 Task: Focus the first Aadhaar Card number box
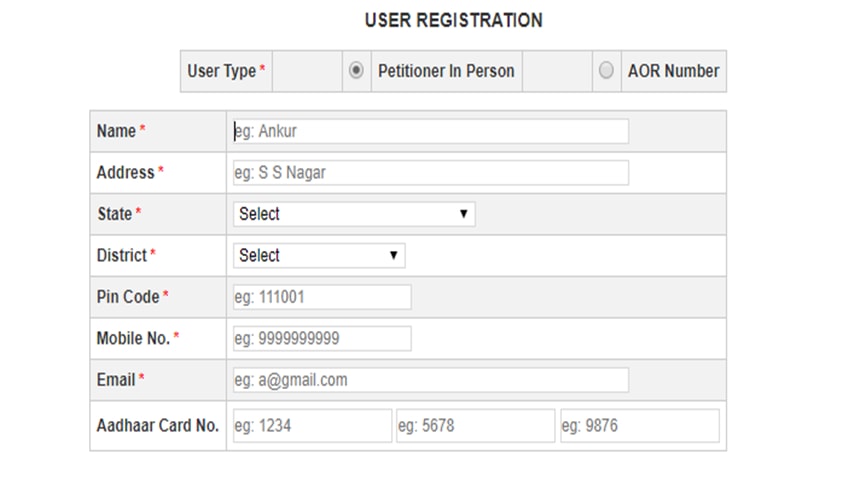click(x=312, y=425)
